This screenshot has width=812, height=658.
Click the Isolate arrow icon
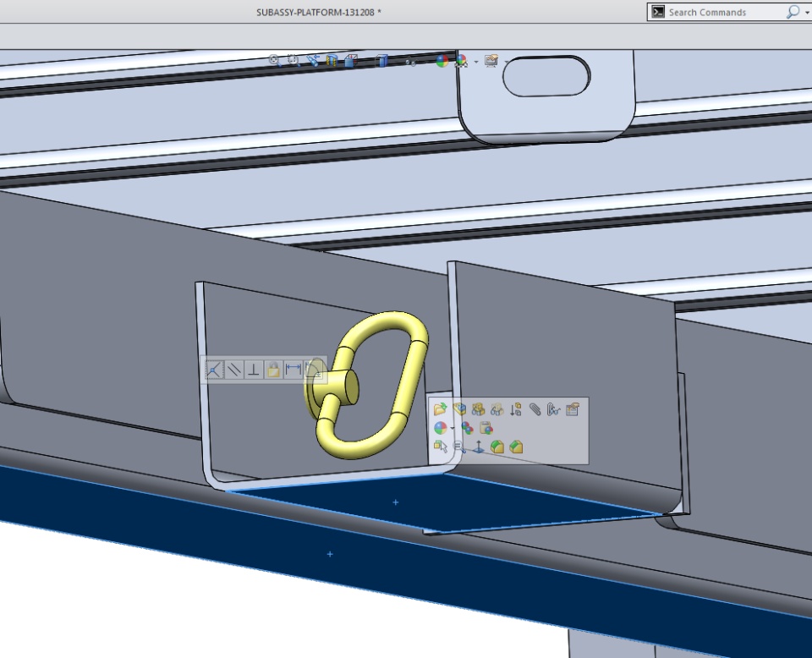click(x=515, y=409)
